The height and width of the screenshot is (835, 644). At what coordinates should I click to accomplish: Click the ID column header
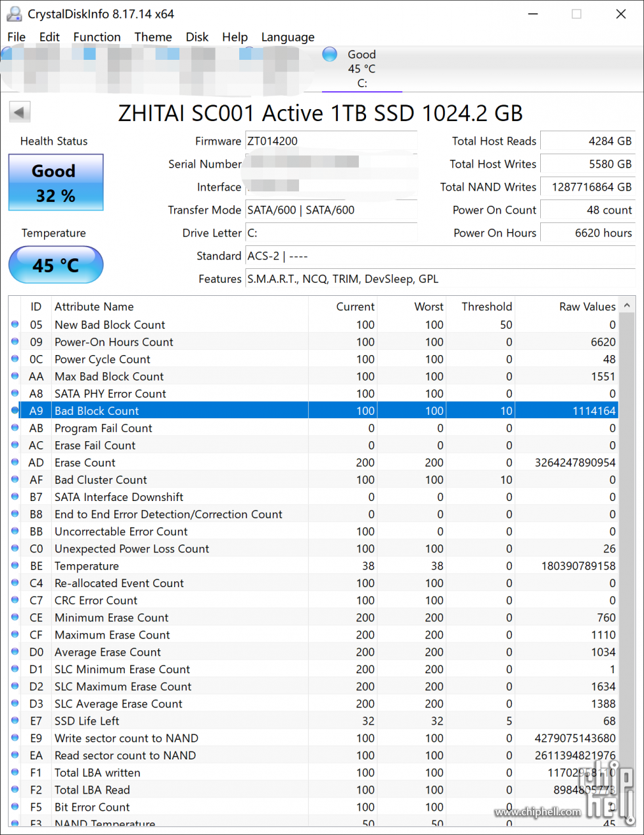pos(35,306)
